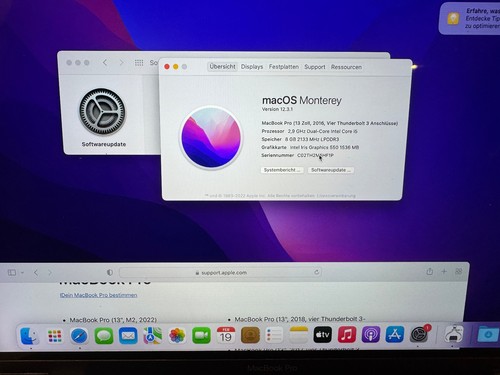Open Contacts app in the Dock
The height and width of the screenshot is (375, 500).
pos(250,335)
